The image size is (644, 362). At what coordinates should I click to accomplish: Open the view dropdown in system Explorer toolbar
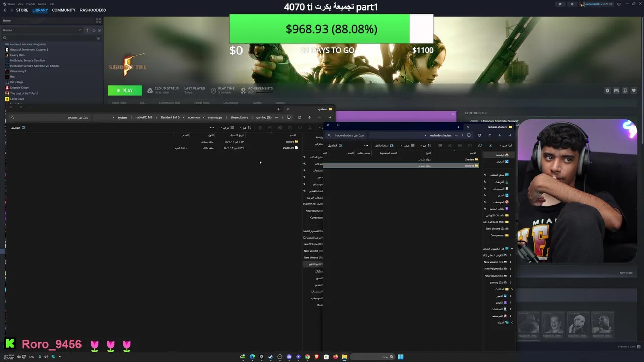click(227, 127)
